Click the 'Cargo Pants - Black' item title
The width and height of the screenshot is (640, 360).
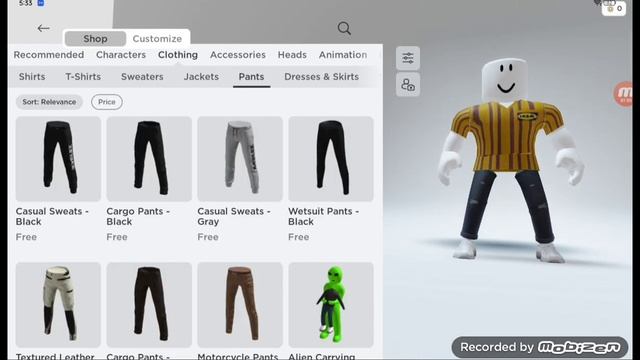[x=138, y=216]
